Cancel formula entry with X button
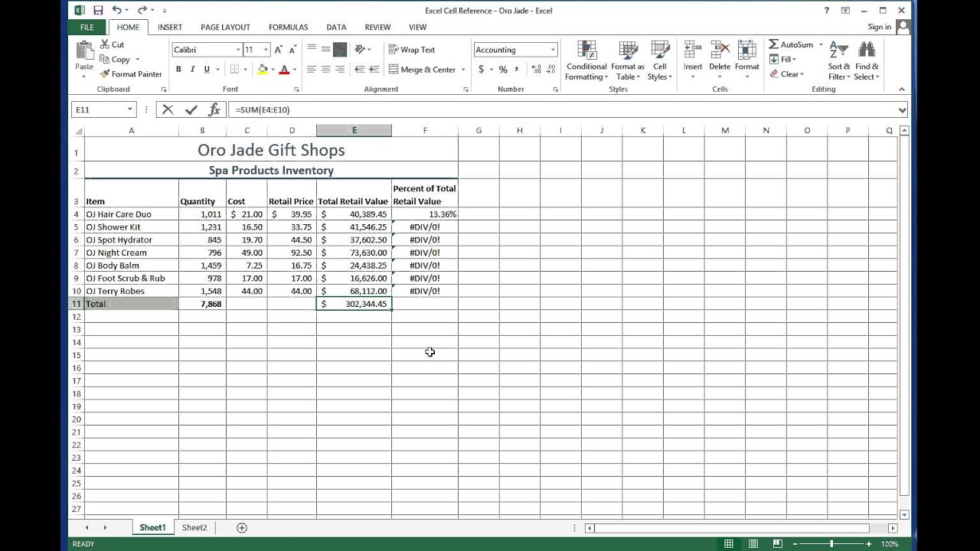The image size is (980, 551). click(x=168, y=109)
